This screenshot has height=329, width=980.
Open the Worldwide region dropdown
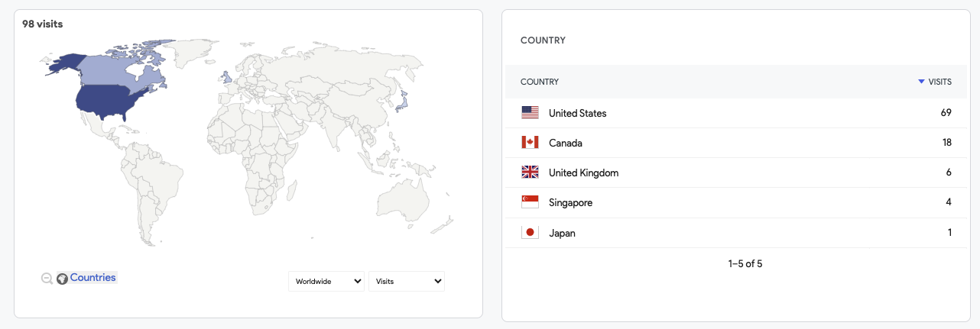click(x=326, y=281)
